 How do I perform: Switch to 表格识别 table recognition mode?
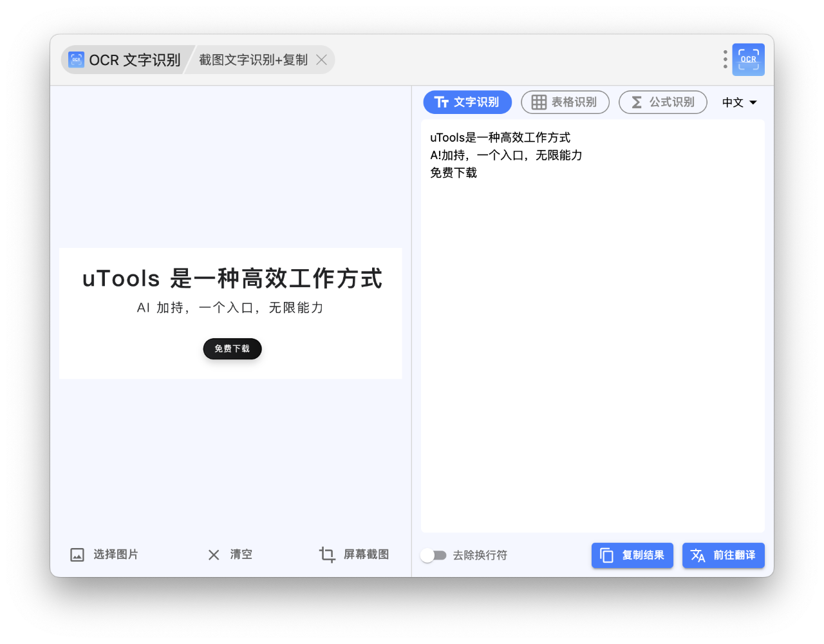click(x=565, y=102)
